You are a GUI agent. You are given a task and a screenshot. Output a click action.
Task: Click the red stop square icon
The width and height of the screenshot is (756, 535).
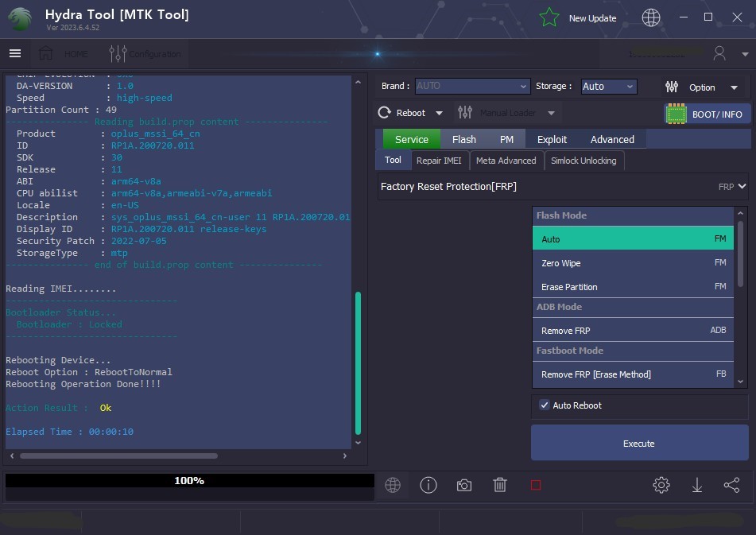click(x=536, y=485)
